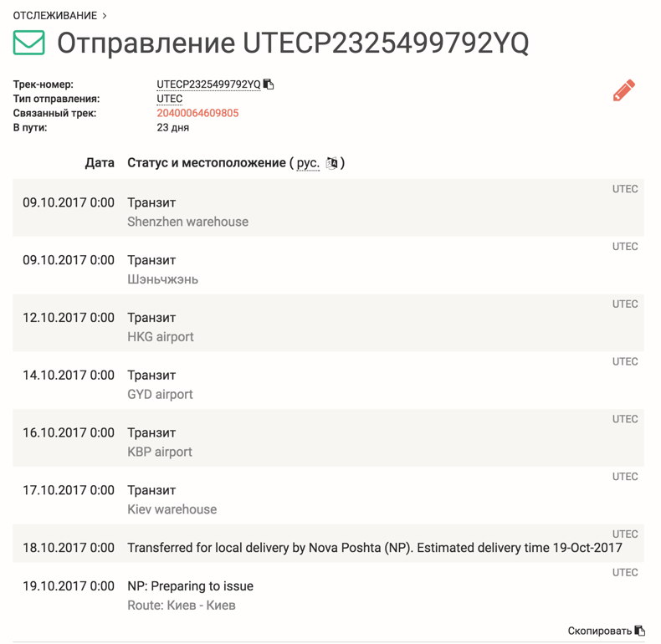Click the green envelope shipment icon
661x644 pixels.
(x=29, y=43)
